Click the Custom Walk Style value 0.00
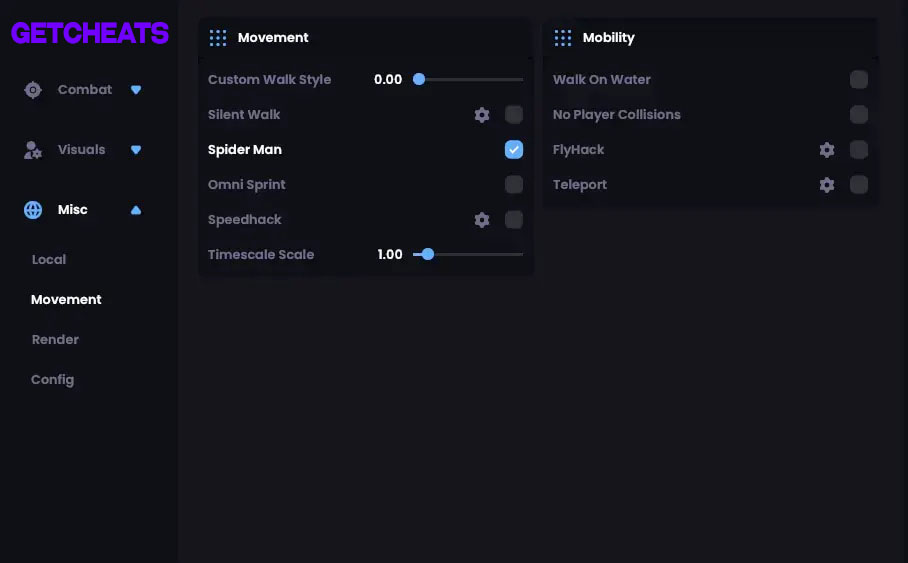Screen dimensions: 908x563 (x=388, y=79)
